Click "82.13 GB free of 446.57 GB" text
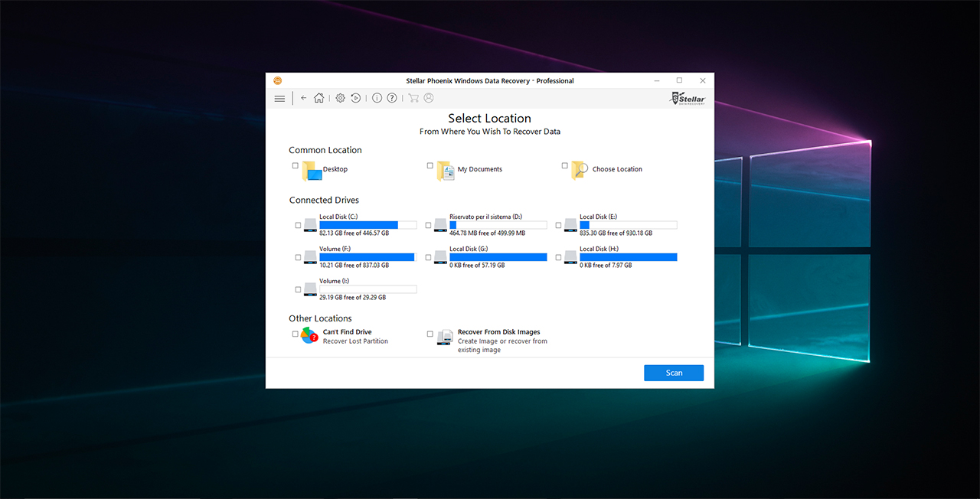Screen dimensions: 980x499 click(354, 233)
